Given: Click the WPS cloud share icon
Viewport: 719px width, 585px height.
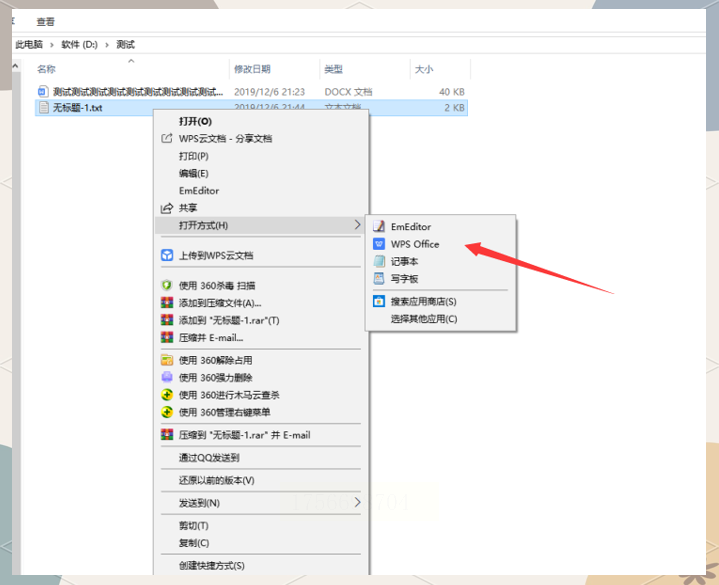Looking at the screenshot, I should 167,138.
